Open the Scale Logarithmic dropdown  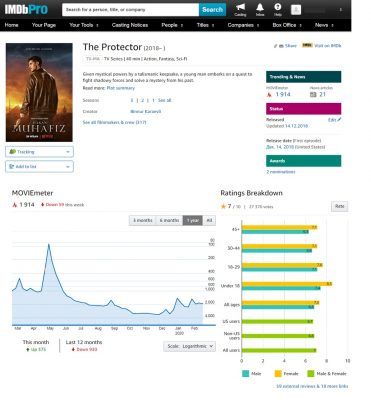point(189,346)
